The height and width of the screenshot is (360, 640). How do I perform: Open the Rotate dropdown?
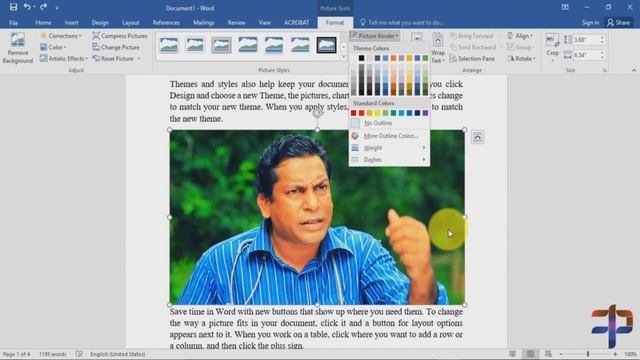pos(521,59)
